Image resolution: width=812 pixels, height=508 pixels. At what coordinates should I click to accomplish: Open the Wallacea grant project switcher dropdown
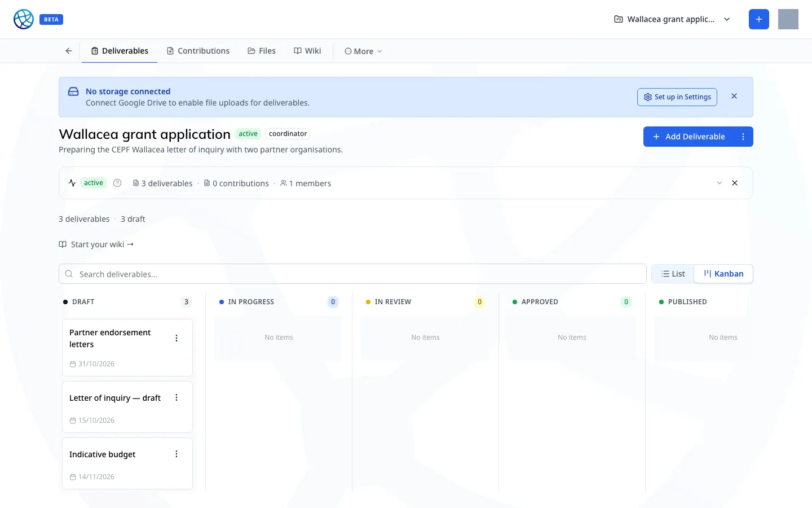click(x=672, y=19)
